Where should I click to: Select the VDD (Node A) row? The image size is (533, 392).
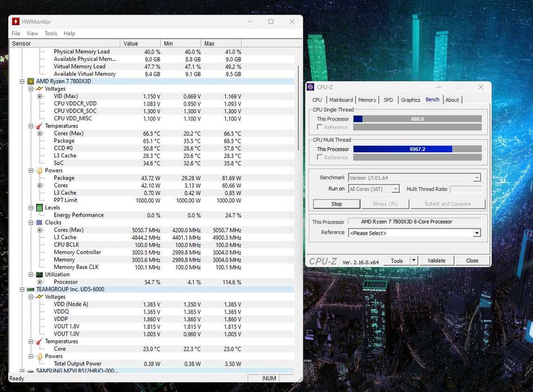152,305
